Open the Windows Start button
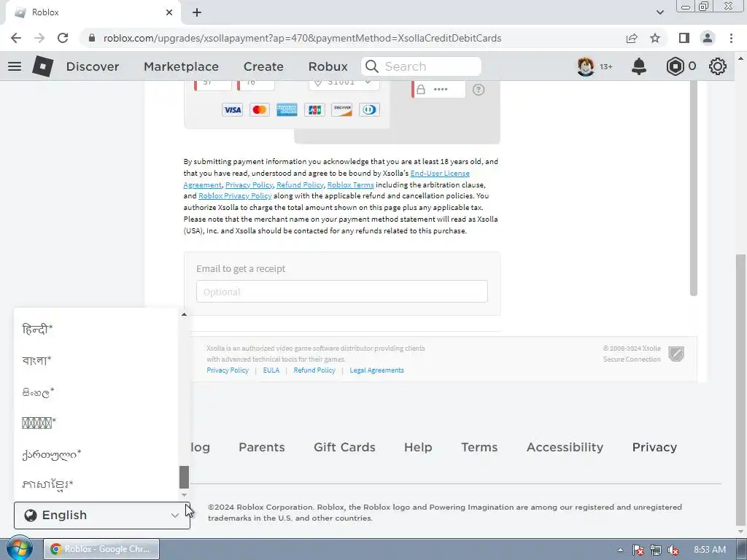The image size is (747, 560). click(x=19, y=549)
